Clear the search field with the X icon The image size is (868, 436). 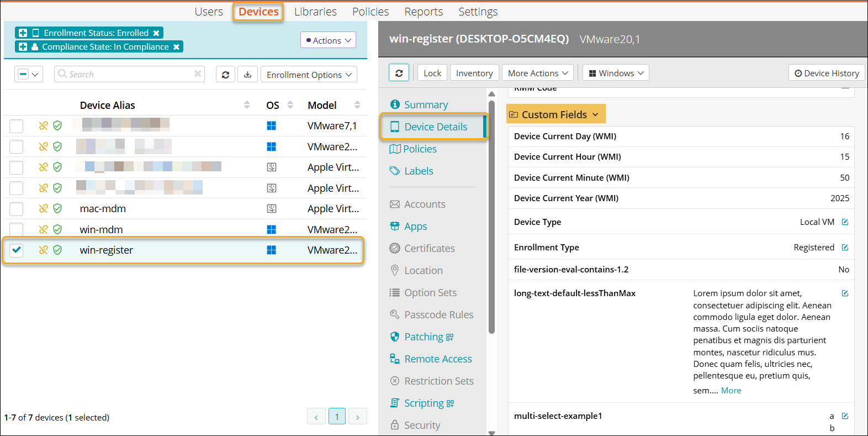coord(198,74)
